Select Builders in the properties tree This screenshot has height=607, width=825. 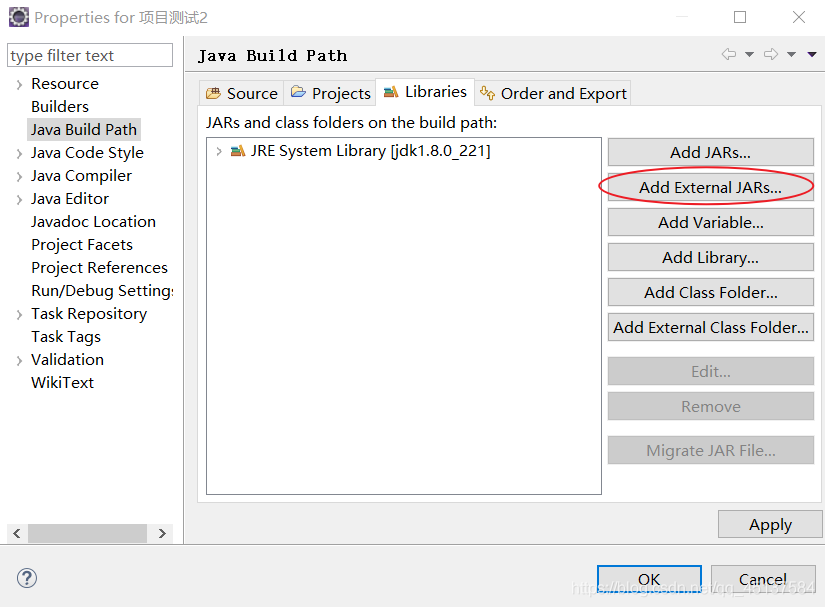pos(60,107)
